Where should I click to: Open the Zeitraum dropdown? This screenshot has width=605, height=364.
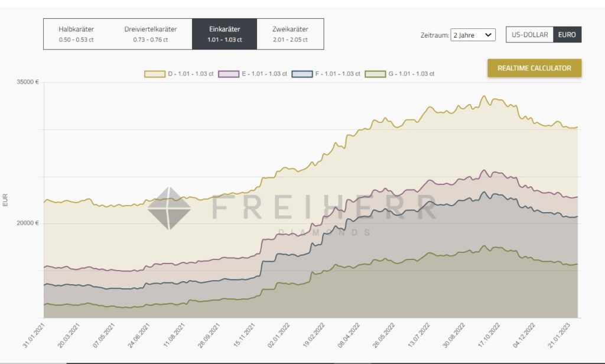[473, 35]
